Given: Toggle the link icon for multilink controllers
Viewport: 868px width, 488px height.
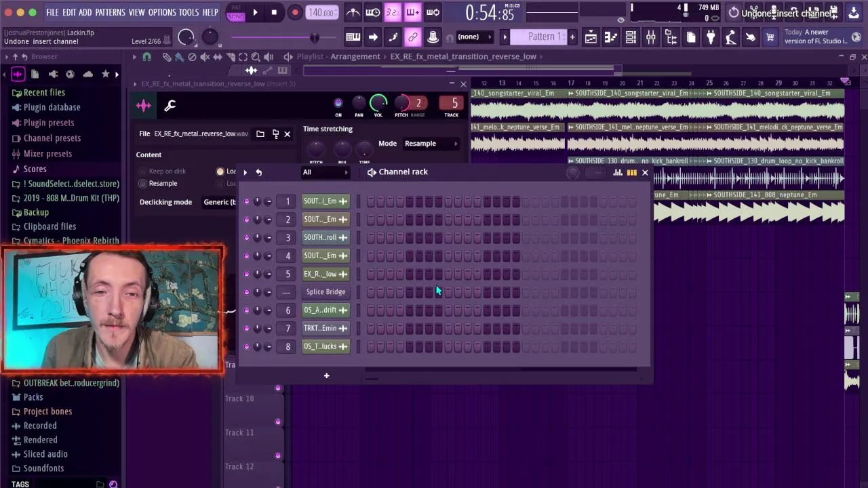Looking at the screenshot, I should point(412,37).
